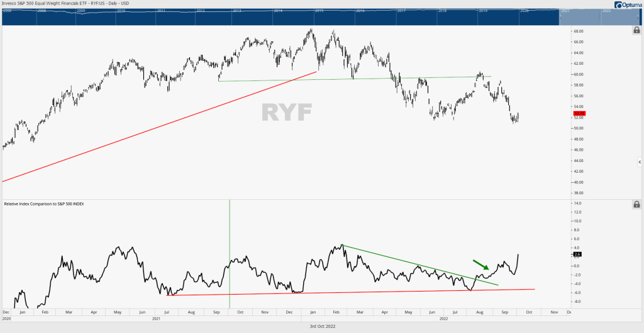Viewport: 644px width, 333px height.
Task: Click the black 2.6 relative value label
Action: 577,254
